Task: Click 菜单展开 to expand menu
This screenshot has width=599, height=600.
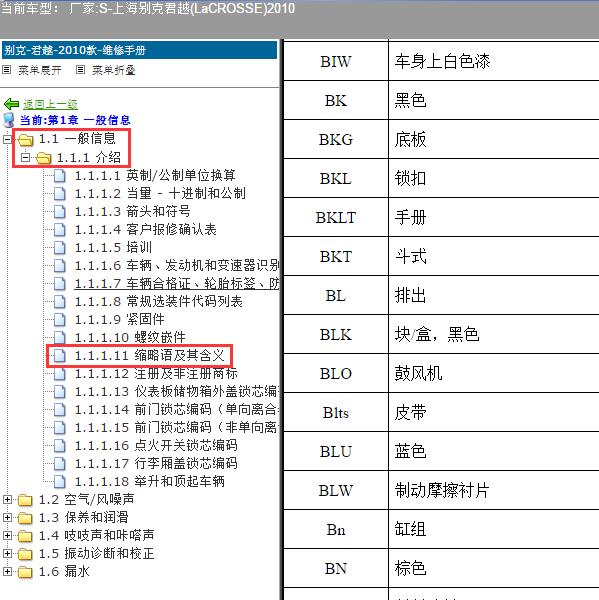Action: (x=40, y=70)
